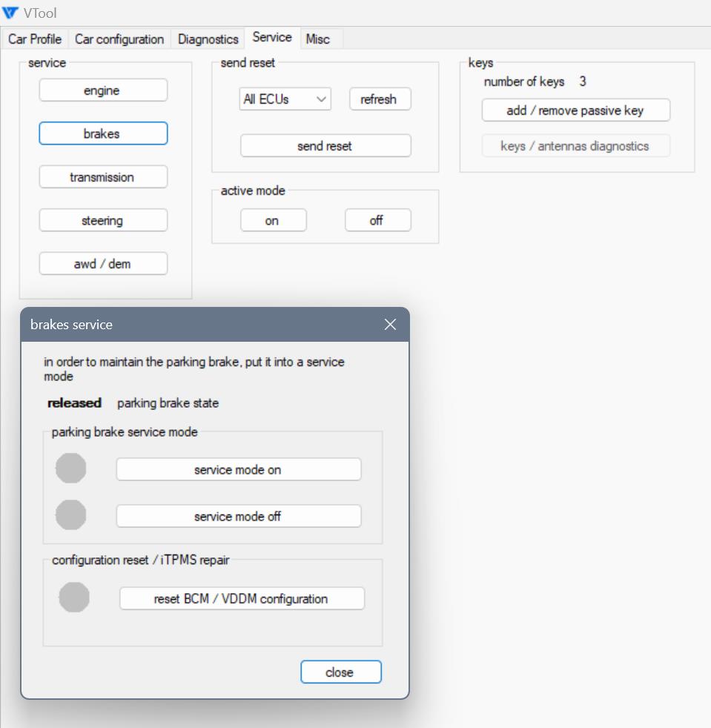
Task: Open the All ECUs dropdown
Action: click(x=285, y=99)
